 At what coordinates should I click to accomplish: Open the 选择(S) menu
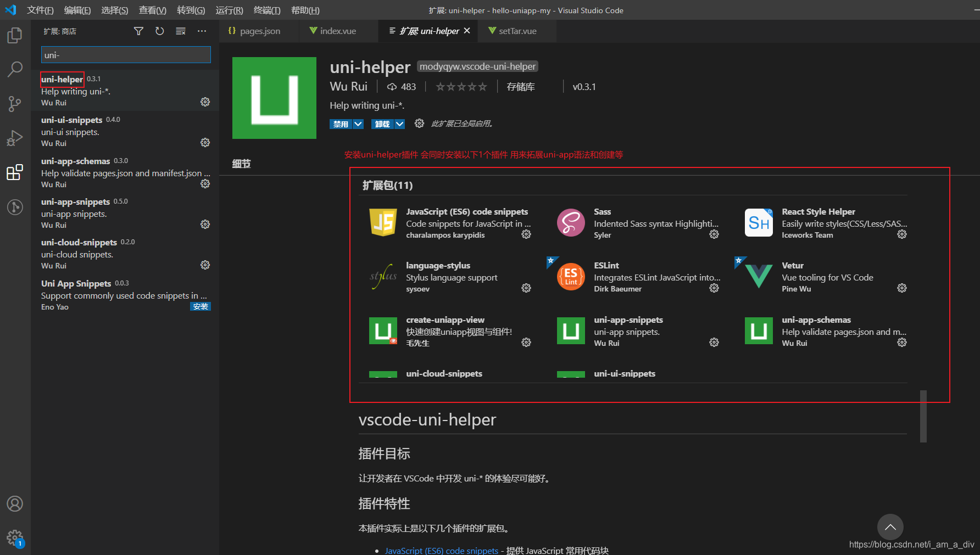115,10
